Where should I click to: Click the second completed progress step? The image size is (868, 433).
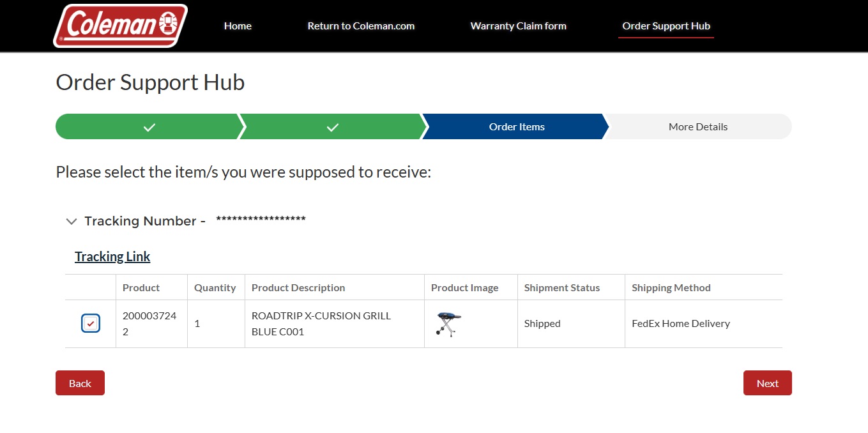332,126
